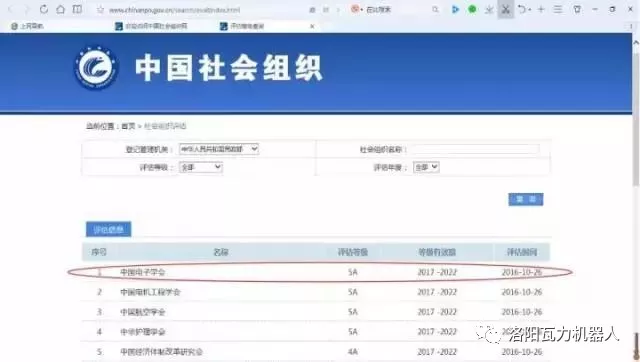This screenshot has height=362, width=640.
Task: Click 2016-10-26 date in row 3
Action: 522,312
